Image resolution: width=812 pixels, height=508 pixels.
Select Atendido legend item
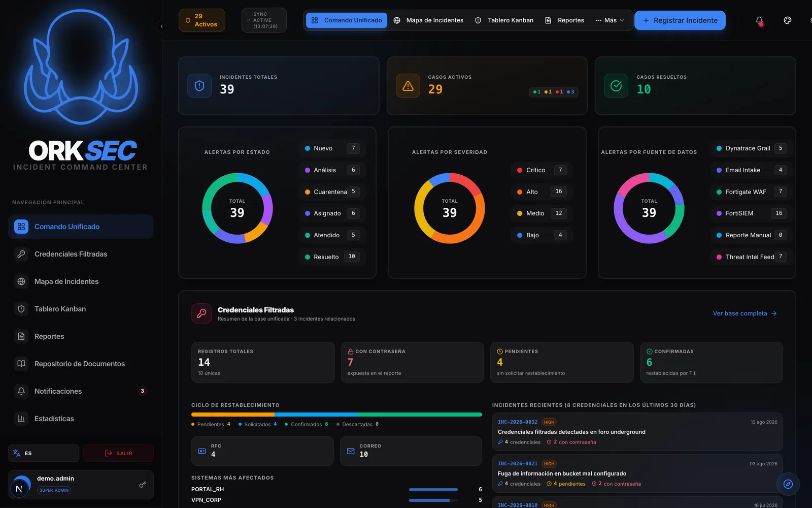332,235
